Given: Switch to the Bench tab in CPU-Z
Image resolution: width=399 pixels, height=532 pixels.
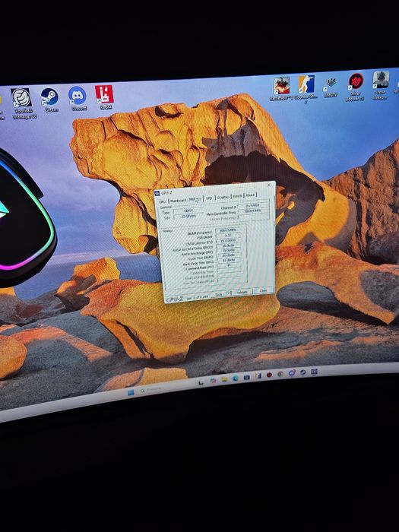Looking at the screenshot, I should (x=238, y=196).
